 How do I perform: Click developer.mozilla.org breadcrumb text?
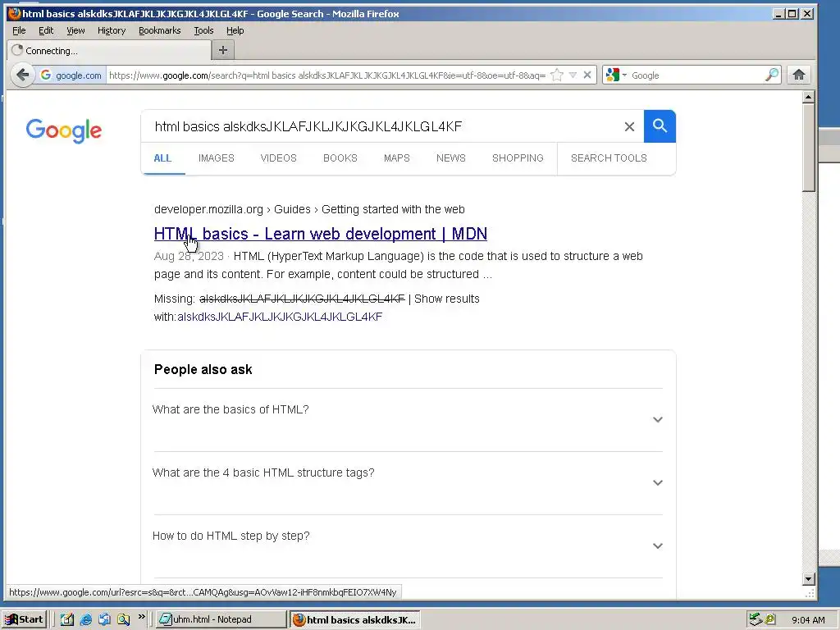208,209
